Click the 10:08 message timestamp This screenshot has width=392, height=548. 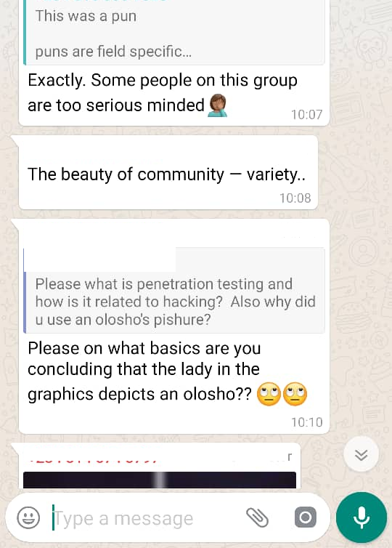[295, 198]
